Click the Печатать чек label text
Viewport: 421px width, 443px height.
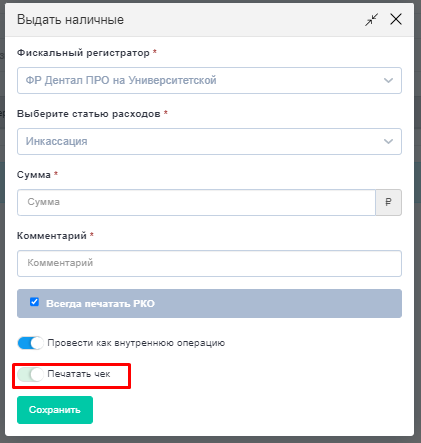[x=79, y=374]
